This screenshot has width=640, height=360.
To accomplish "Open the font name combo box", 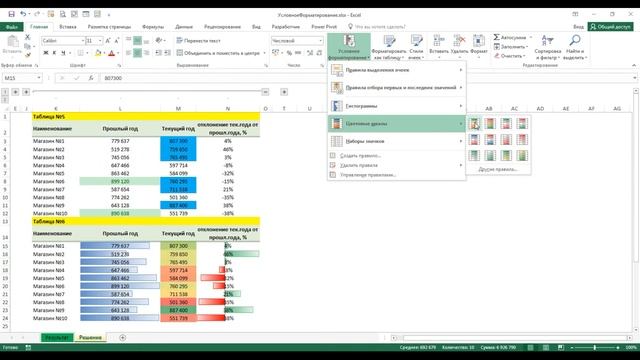I will [x=63, y=41].
